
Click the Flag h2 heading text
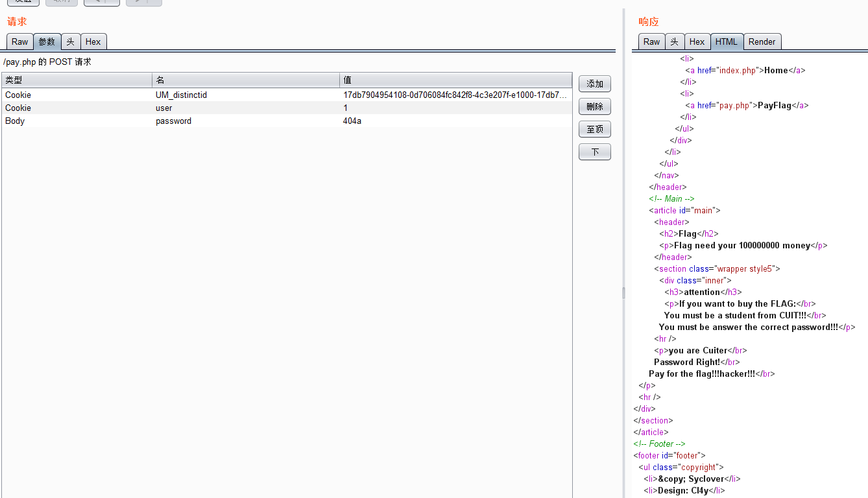coord(687,233)
